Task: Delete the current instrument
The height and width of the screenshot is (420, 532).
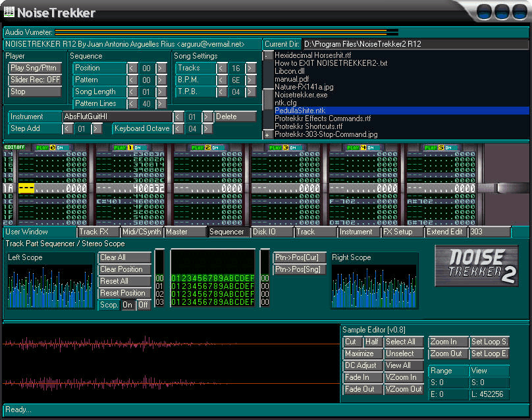Action: [235, 117]
